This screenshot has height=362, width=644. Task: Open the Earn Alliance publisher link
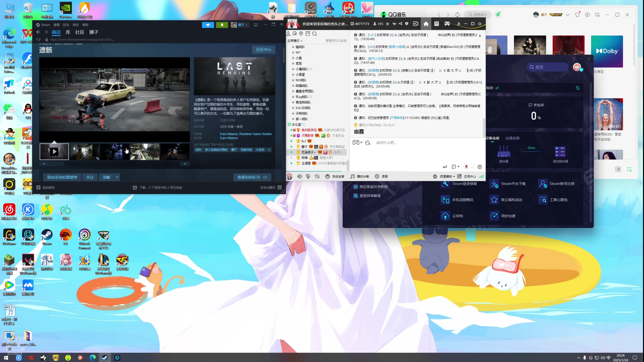tap(229, 138)
